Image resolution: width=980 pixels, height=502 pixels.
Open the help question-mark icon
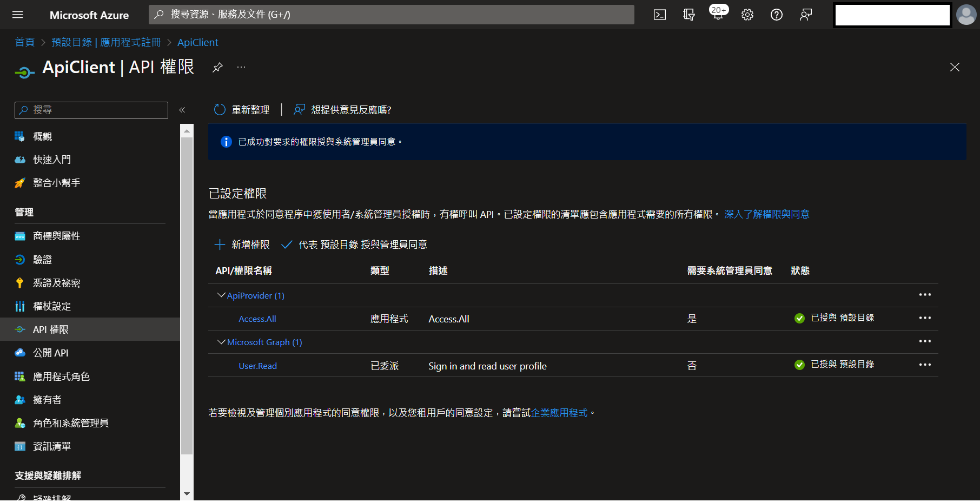pos(777,15)
